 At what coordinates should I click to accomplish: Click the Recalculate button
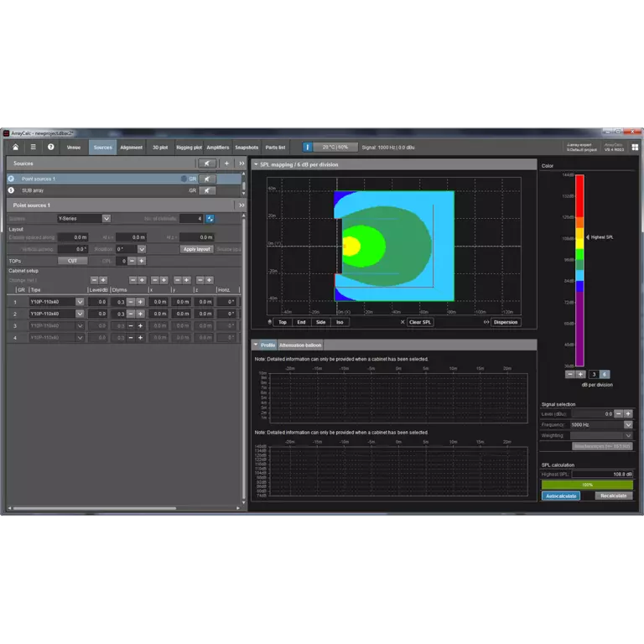point(614,496)
